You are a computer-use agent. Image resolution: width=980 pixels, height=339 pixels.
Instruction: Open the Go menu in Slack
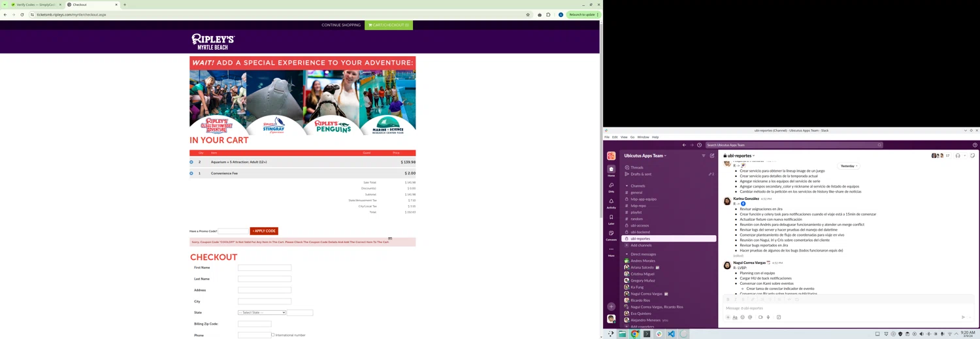tap(632, 137)
